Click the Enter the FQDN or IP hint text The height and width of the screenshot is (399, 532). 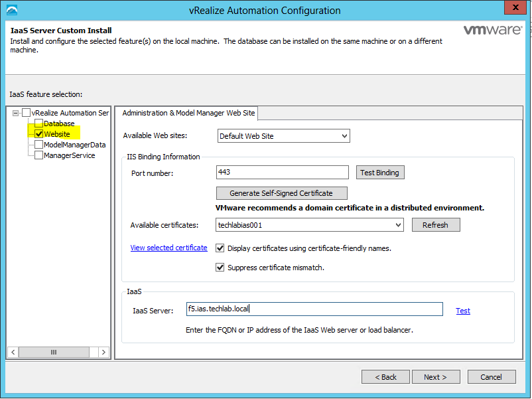299,330
